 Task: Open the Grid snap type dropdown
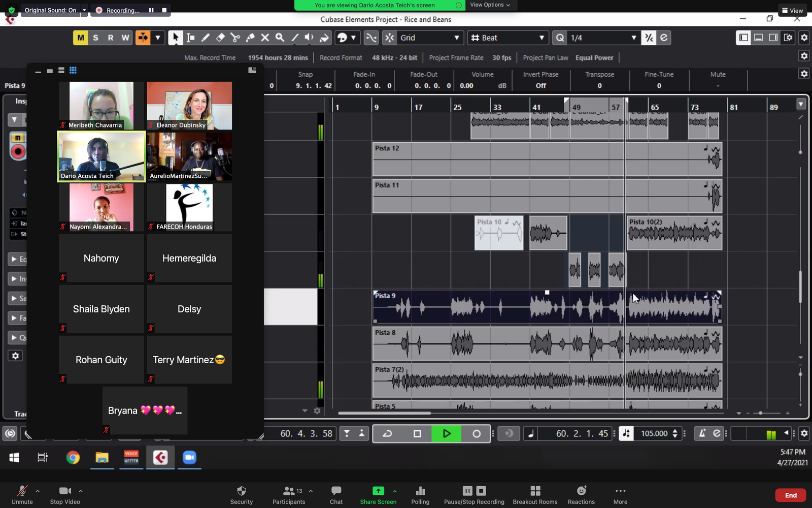(429, 38)
